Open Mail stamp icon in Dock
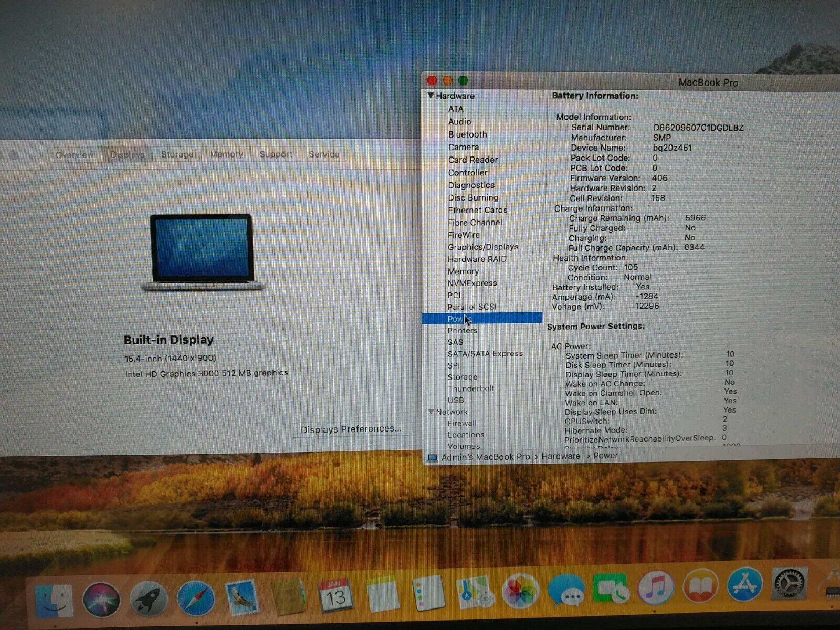The height and width of the screenshot is (630, 840). coord(243,598)
